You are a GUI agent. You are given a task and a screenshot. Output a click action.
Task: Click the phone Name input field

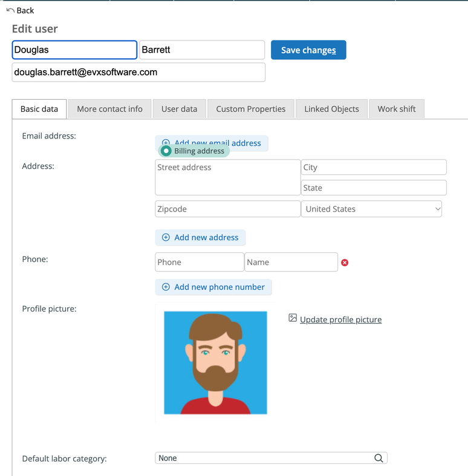pyautogui.click(x=291, y=262)
